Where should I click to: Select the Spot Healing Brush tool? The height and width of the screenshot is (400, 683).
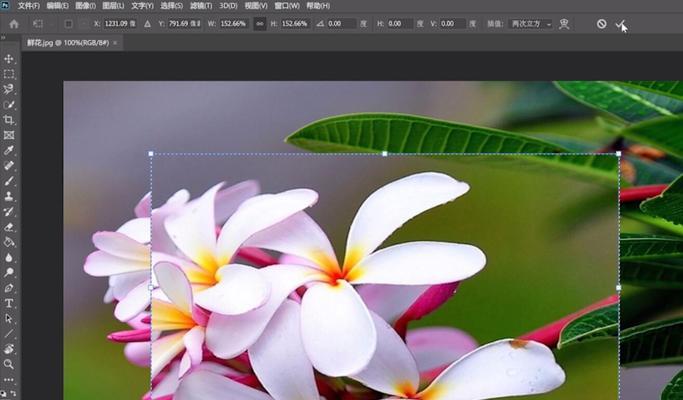click(9, 166)
